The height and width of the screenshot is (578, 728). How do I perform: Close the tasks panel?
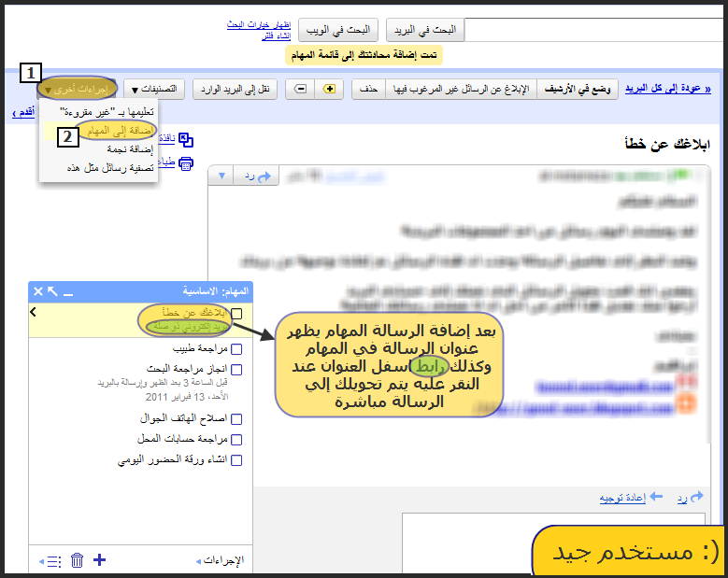tap(38, 291)
